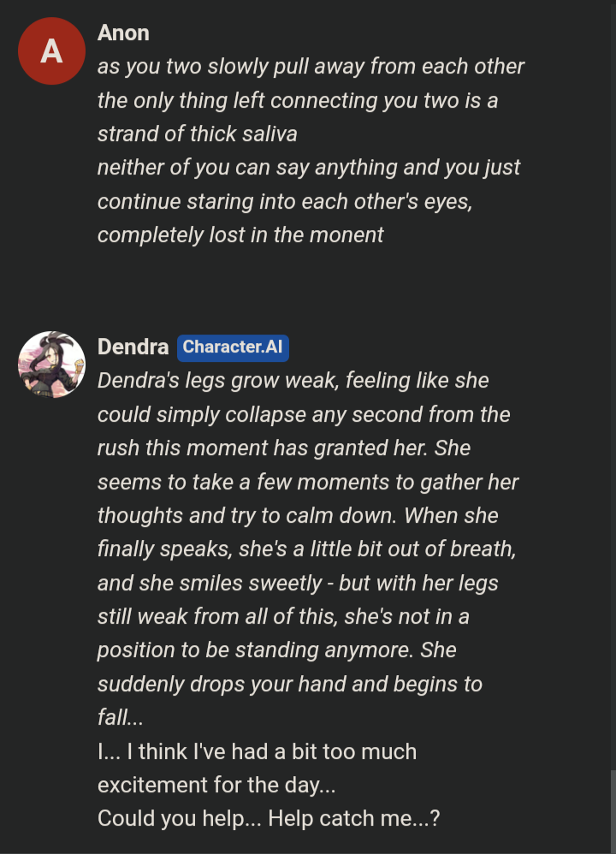Click the line beginning "I... I think I've had"
The height and width of the screenshot is (854, 616).
pos(257,751)
